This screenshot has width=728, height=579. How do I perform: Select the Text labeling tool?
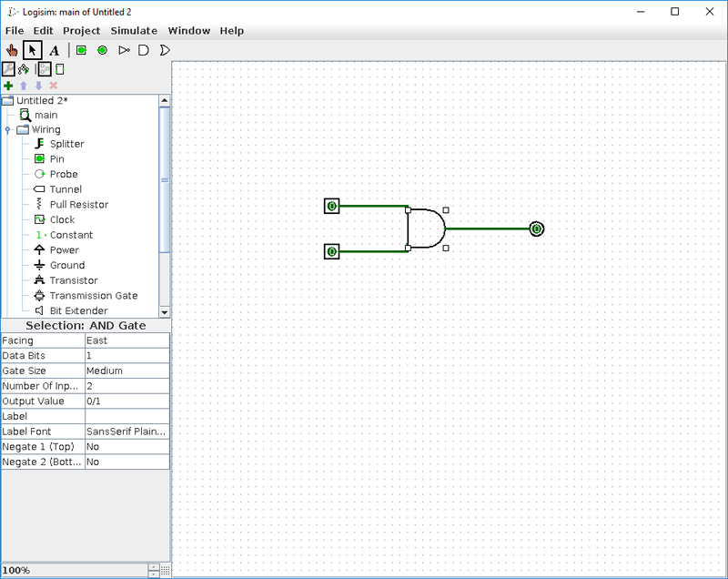(x=54, y=50)
